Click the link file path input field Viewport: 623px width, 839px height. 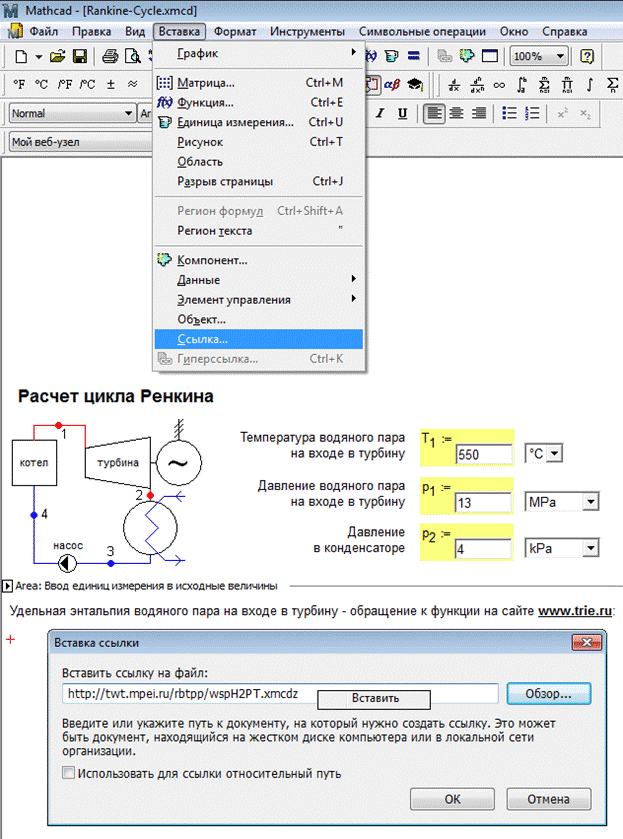(280, 694)
